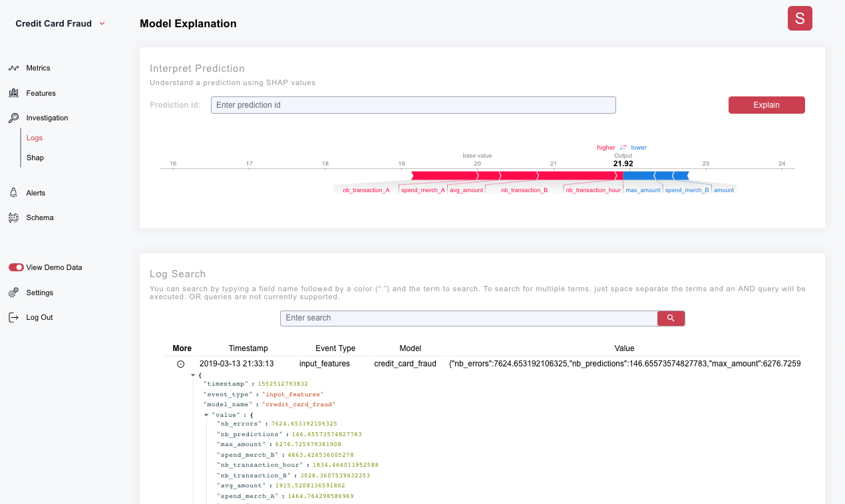Click the Settings gears icon

pos(13,293)
